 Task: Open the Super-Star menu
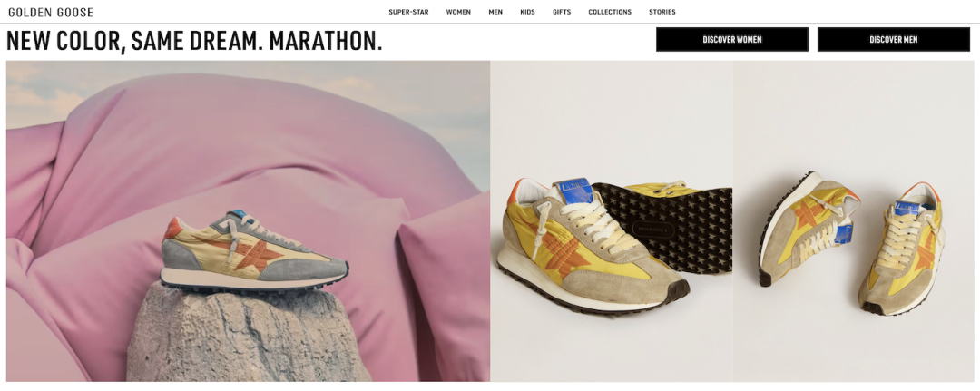click(408, 12)
